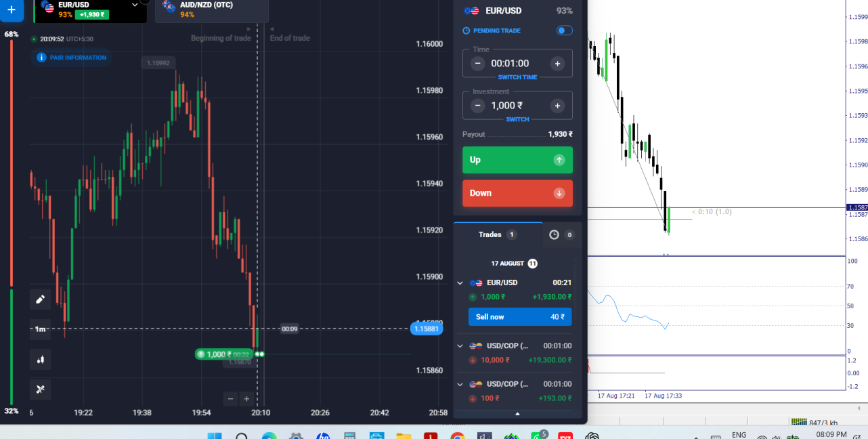Open PAIR INFORMATION panel
The height and width of the screenshot is (439, 868).
(x=73, y=58)
